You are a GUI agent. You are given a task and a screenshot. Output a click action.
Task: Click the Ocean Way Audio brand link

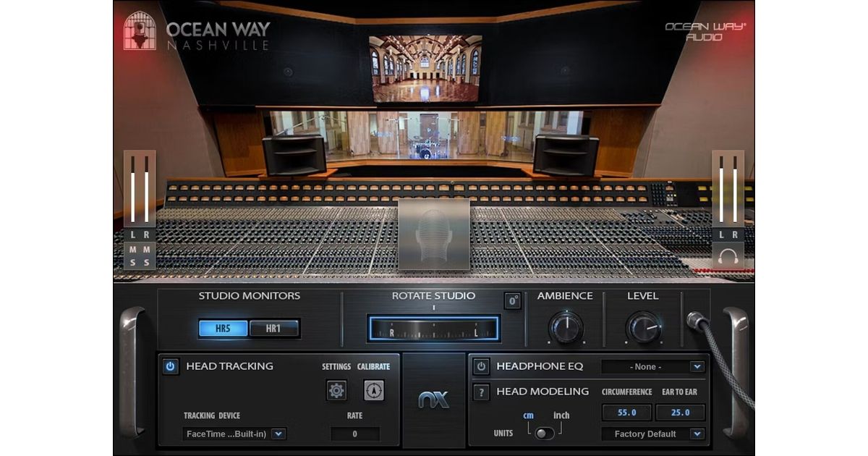click(x=705, y=31)
